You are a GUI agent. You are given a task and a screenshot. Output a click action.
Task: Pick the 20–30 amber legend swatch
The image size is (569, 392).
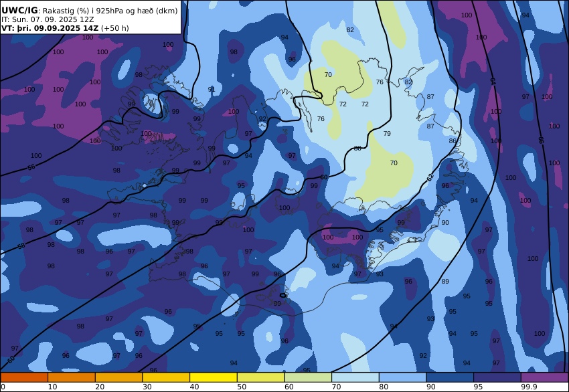tap(118, 377)
